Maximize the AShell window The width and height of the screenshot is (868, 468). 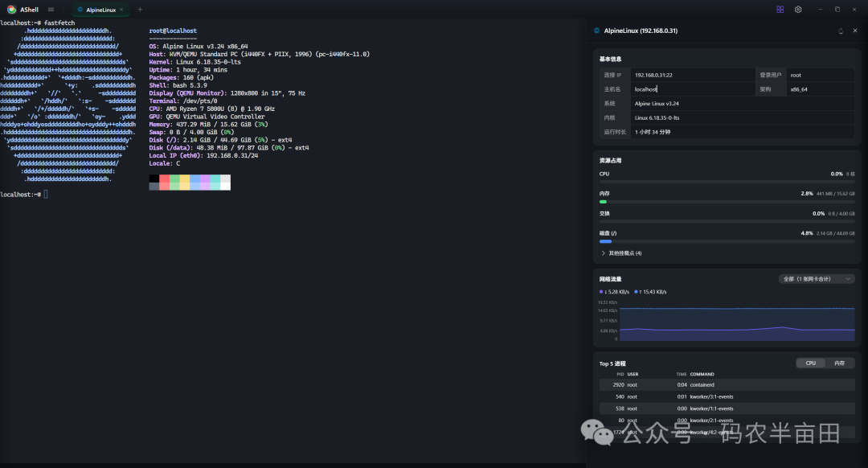click(837, 10)
